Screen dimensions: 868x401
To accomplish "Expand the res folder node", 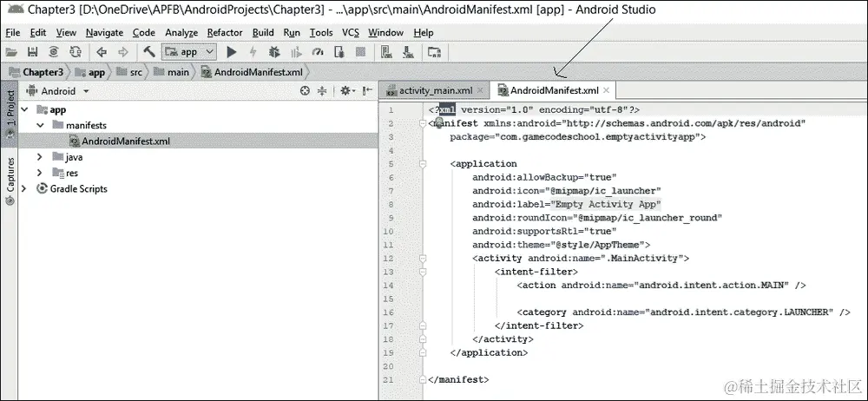I will click(40, 173).
